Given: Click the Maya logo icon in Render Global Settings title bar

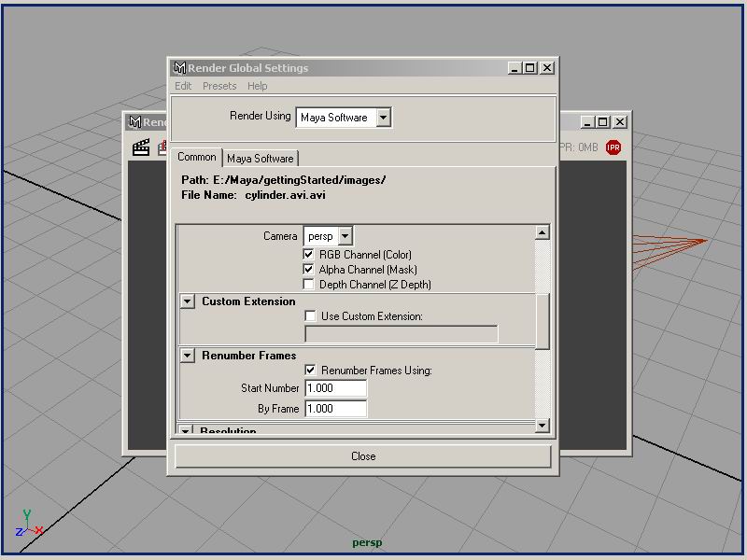Looking at the screenshot, I should 179,68.
